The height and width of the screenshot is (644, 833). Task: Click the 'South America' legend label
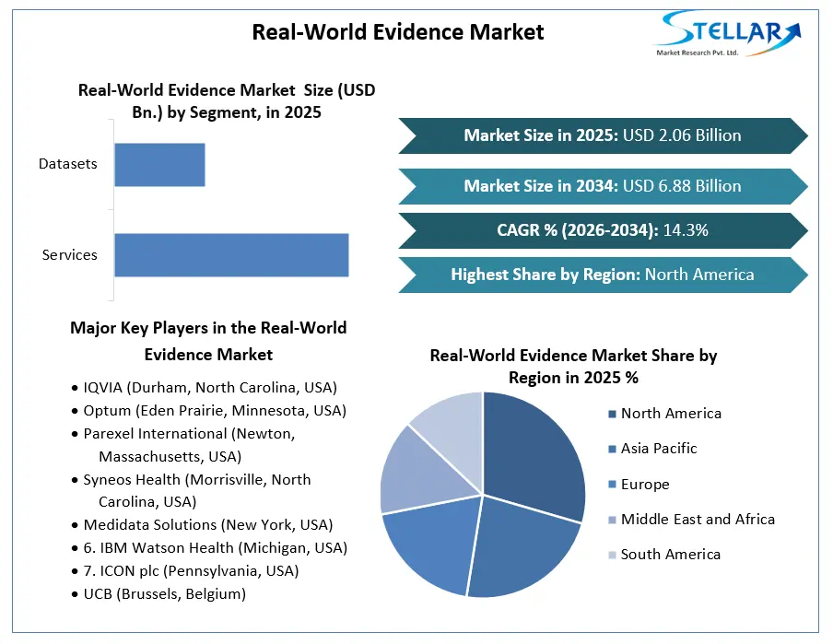click(671, 555)
